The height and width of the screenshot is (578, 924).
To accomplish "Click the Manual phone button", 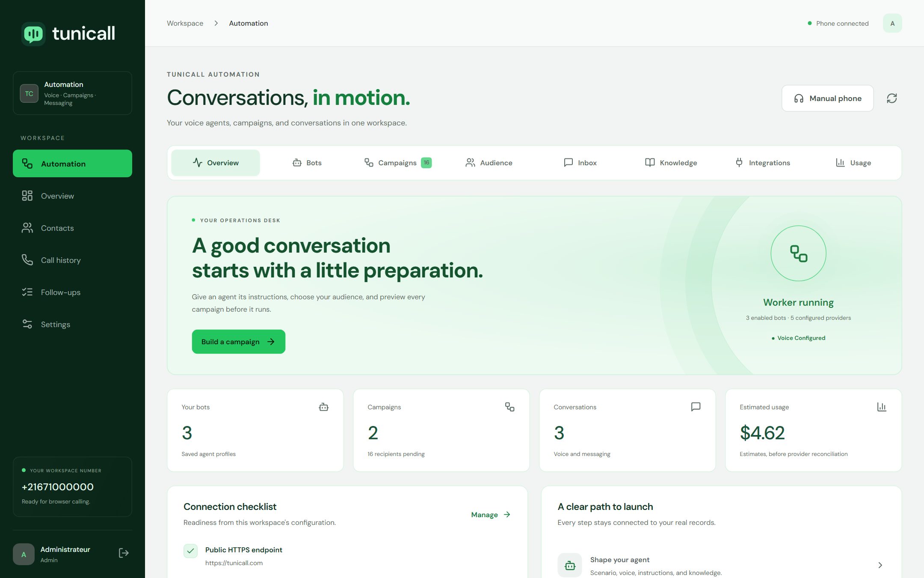I will 827,98.
